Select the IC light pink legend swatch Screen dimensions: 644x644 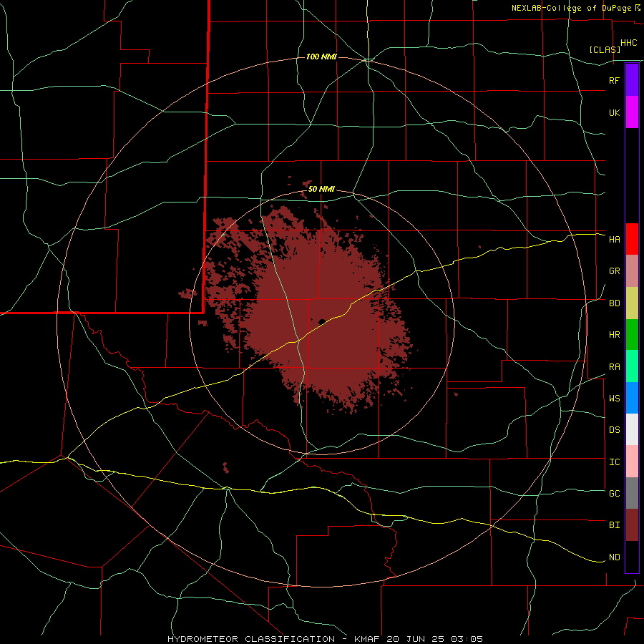pyautogui.click(x=632, y=462)
